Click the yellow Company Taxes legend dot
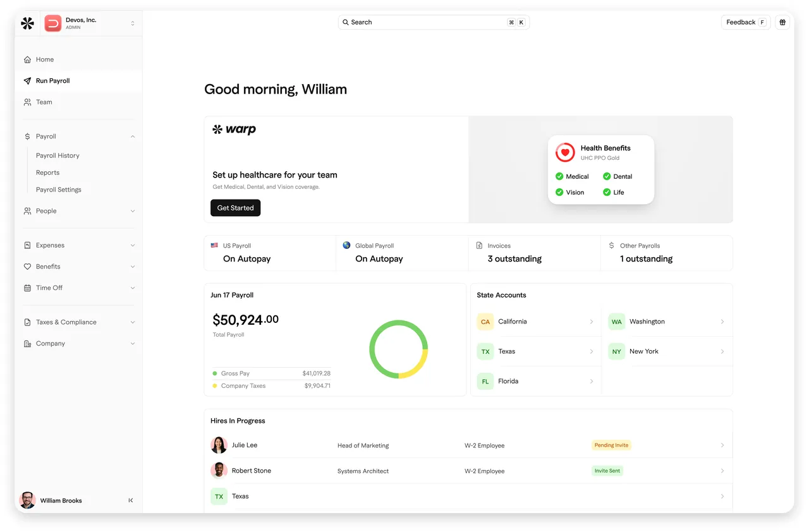 (215, 385)
